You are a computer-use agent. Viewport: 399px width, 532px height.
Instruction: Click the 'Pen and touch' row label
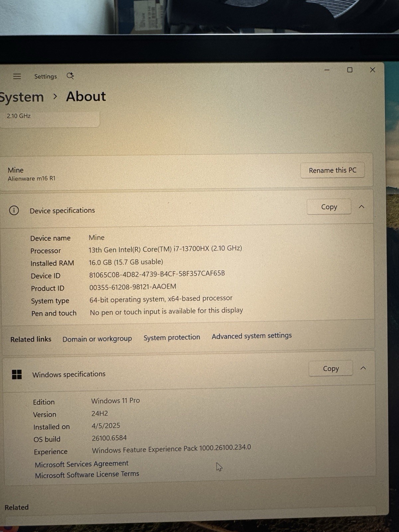pyautogui.click(x=54, y=313)
